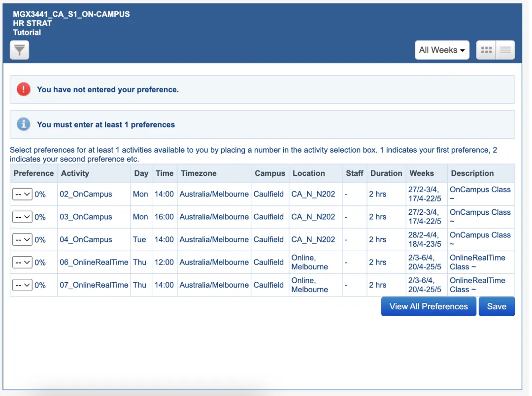Open preference dropdown for 07_OnlineRealTime
532x396 pixels.
point(22,285)
